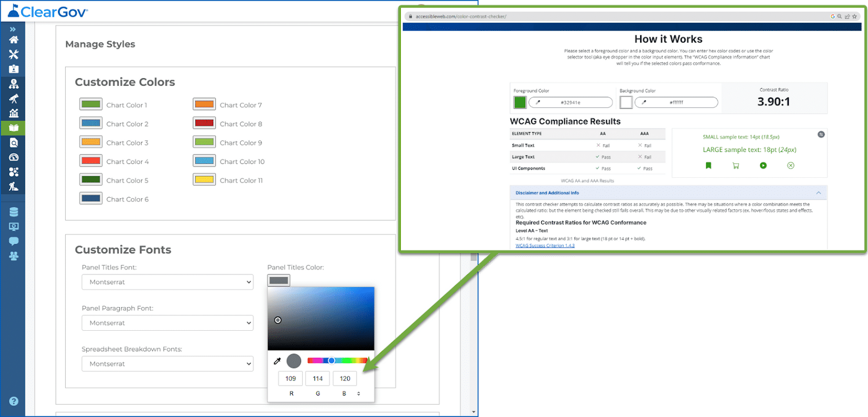Select the Chart Color 5 swatch
The height and width of the screenshot is (417, 868).
[91, 179]
